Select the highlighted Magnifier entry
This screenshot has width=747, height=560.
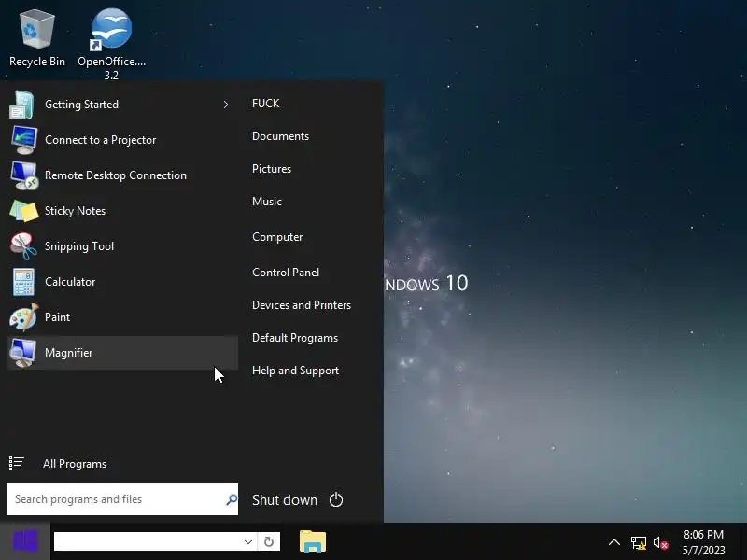tap(122, 353)
